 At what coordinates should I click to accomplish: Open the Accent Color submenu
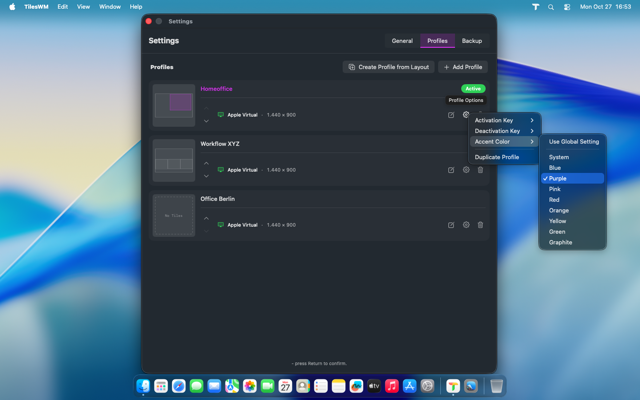(x=504, y=142)
